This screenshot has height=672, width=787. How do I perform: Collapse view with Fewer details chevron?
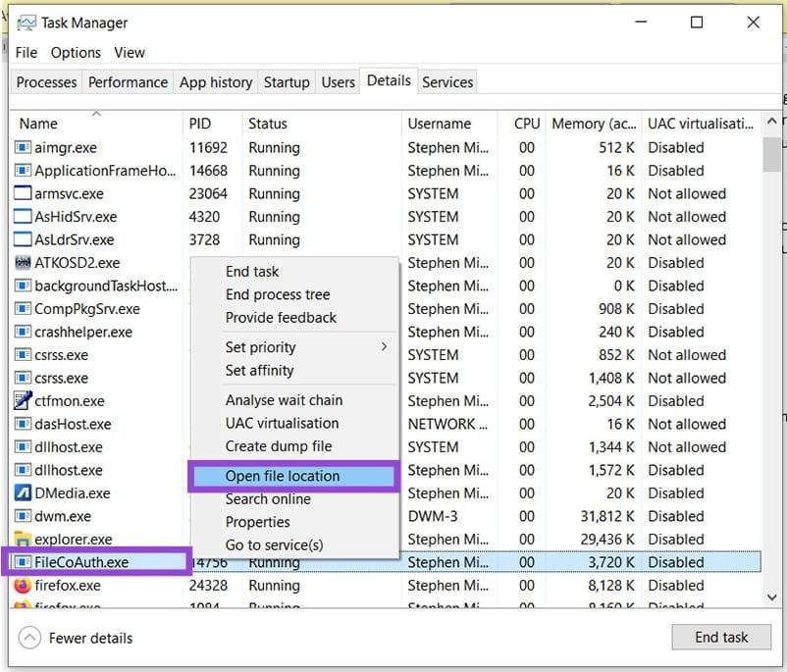(x=30, y=638)
